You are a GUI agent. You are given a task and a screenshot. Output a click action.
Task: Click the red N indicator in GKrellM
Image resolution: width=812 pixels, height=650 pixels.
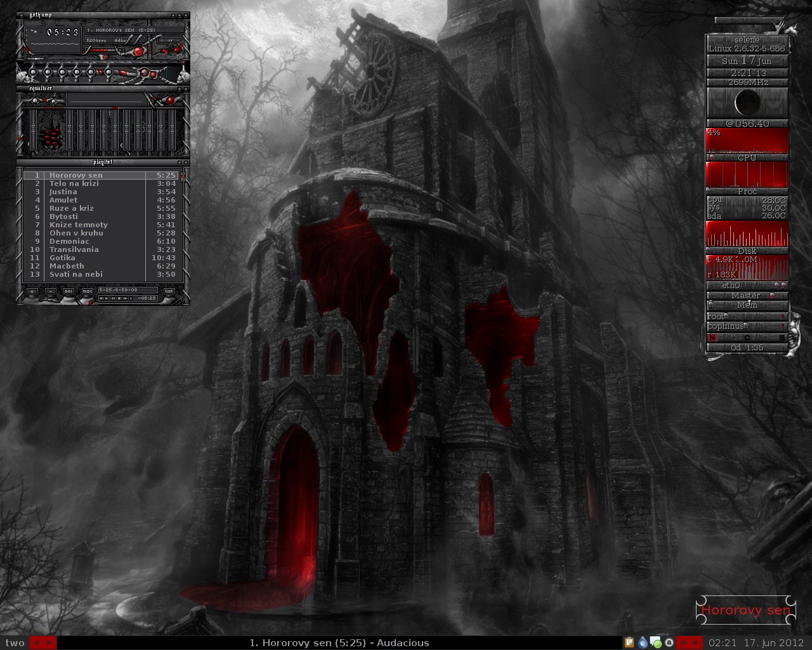[x=712, y=338]
